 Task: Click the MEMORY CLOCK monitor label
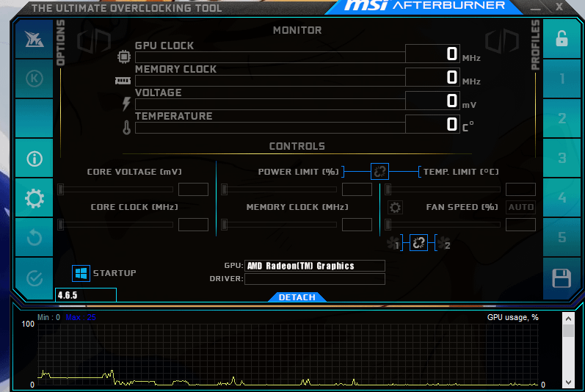coord(175,70)
